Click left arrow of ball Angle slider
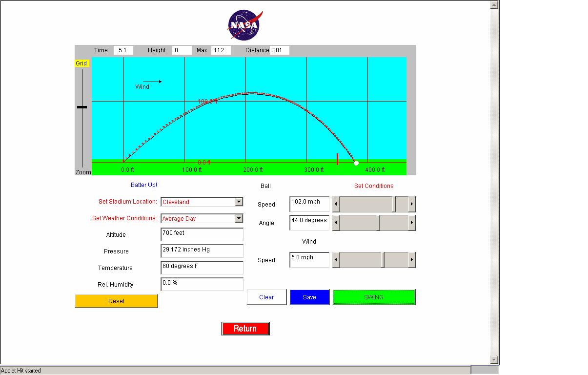Screen dimensions: 588x375 (336, 223)
